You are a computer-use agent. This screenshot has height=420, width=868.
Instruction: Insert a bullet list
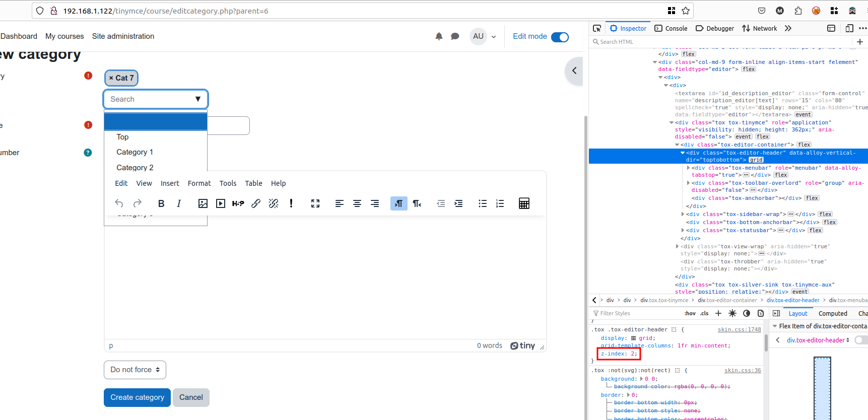coord(483,203)
